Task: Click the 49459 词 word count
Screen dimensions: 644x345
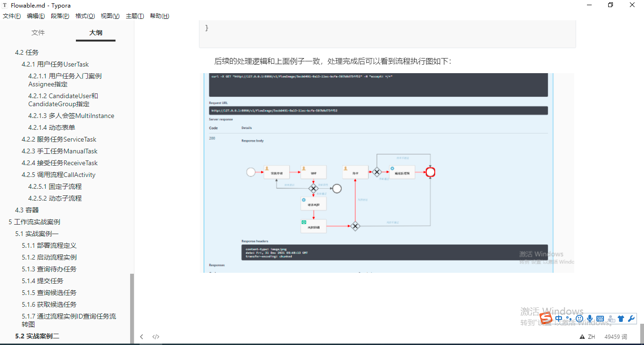Action: 616,337
